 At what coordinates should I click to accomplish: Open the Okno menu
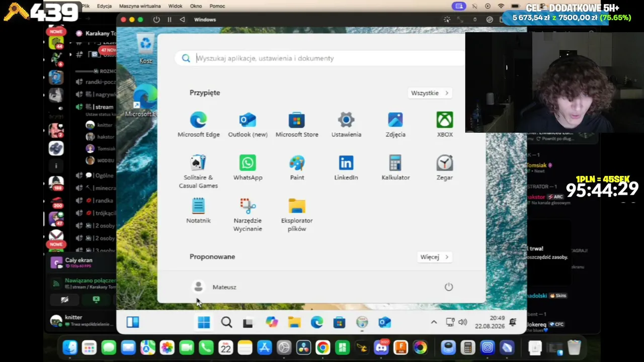tap(196, 6)
